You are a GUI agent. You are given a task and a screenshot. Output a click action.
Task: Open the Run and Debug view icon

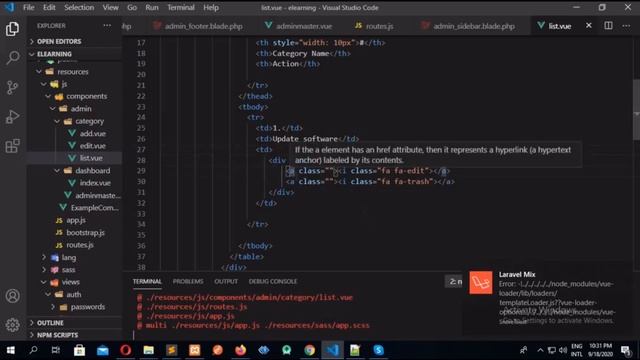click(x=12, y=117)
